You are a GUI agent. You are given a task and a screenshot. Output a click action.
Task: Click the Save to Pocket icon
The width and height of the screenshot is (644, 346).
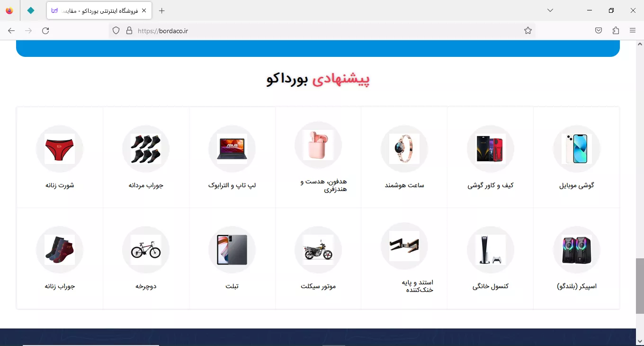pyautogui.click(x=599, y=31)
